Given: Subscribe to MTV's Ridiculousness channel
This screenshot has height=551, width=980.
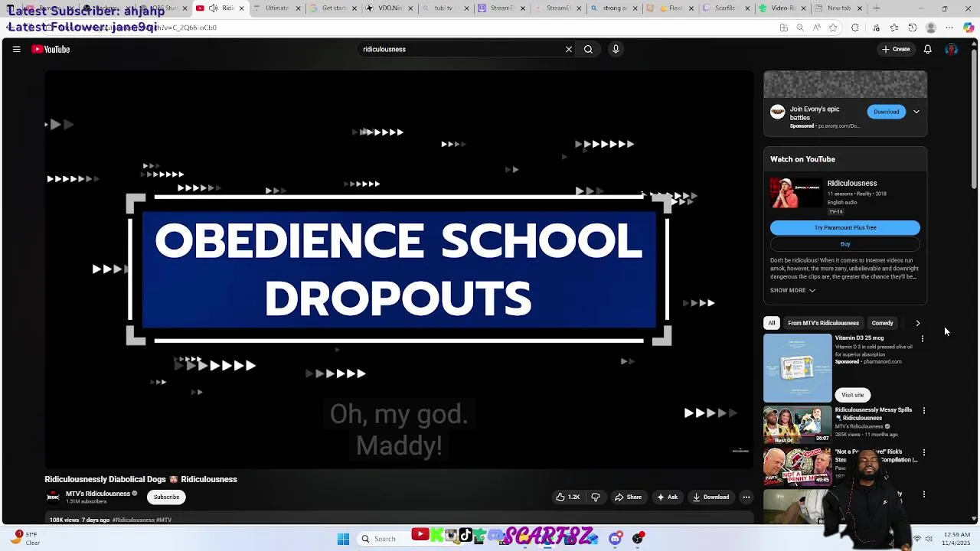Looking at the screenshot, I should click(x=166, y=497).
